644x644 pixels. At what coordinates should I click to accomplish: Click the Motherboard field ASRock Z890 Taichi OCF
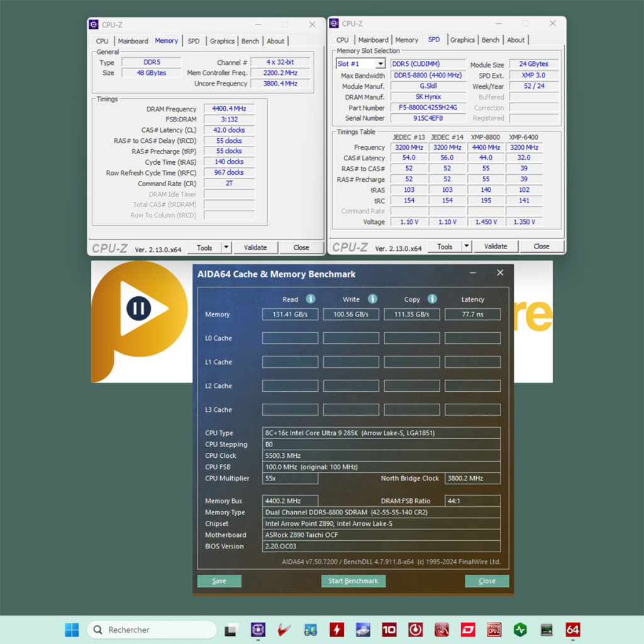click(382, 535)
